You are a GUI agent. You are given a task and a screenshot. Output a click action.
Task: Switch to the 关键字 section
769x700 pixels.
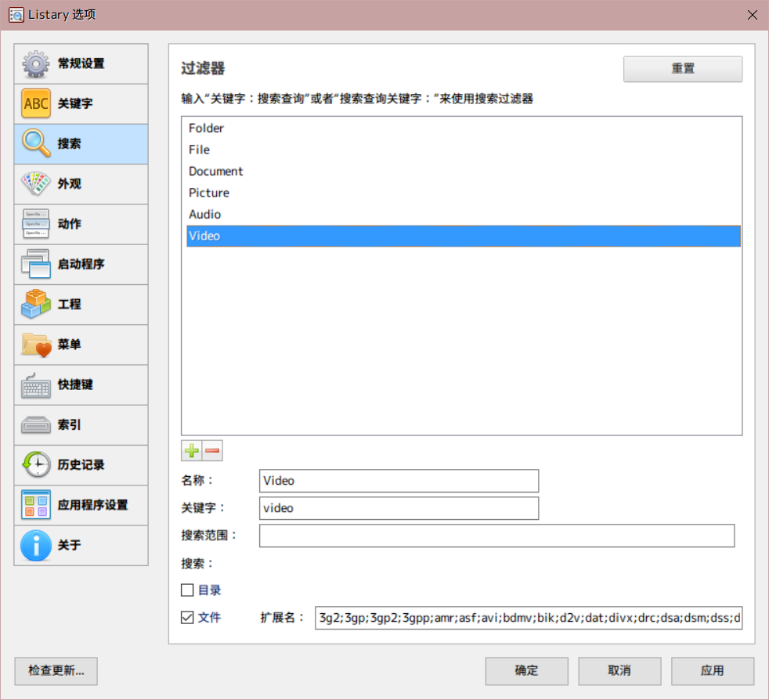click(81, 103)
